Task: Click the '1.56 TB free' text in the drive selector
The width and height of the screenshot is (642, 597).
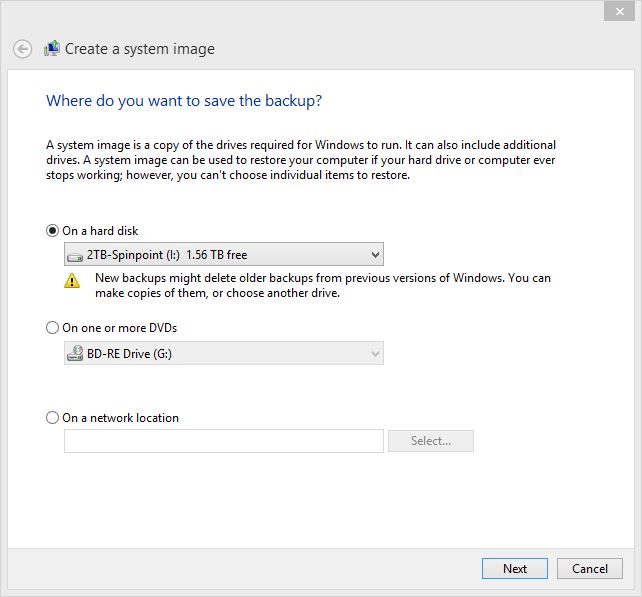Action: (217, 255)
